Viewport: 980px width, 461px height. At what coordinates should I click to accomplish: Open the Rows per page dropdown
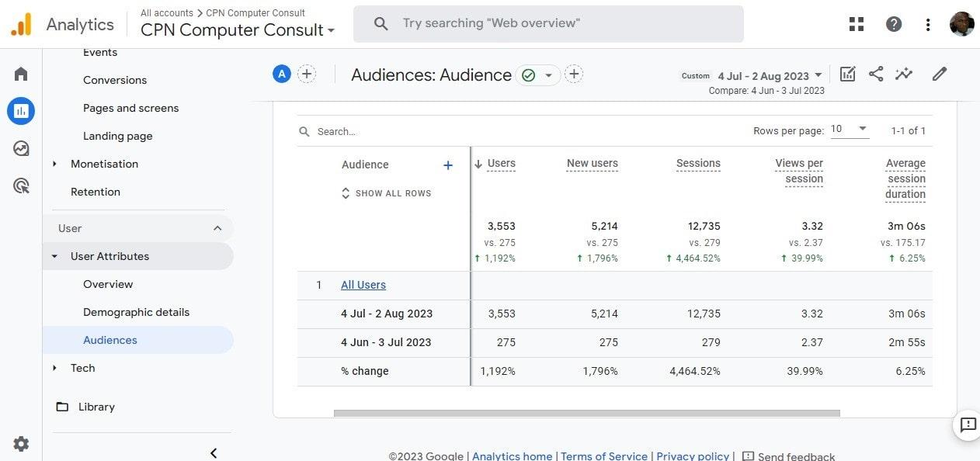pos(850,130)
